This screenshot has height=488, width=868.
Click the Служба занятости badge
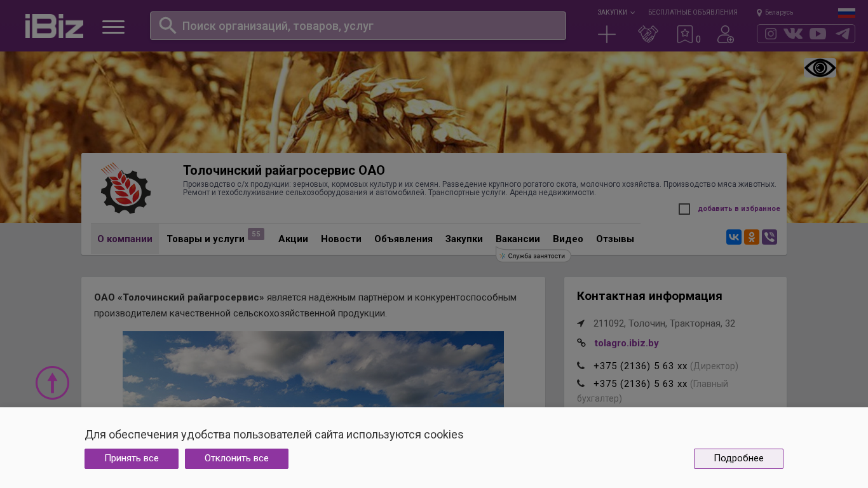click(x=534, y=255)
